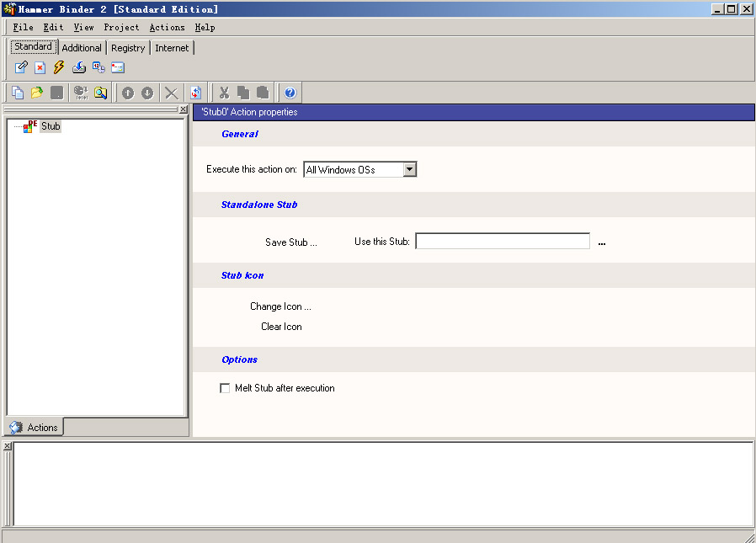Viewport: 756px width, 543px height.
Task: Click the scissors cut icon
Action: pos(224,93)
